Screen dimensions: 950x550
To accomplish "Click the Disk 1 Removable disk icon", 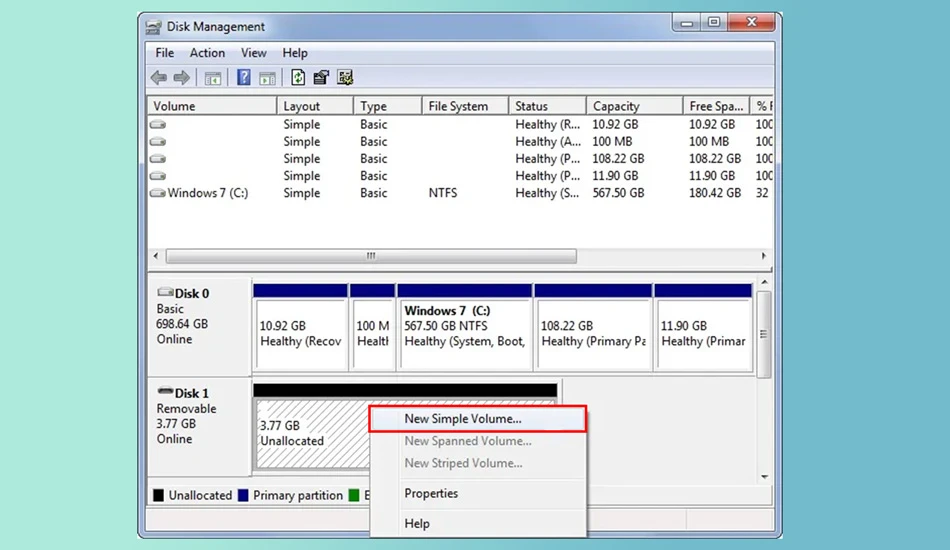I will pos(165,392).
